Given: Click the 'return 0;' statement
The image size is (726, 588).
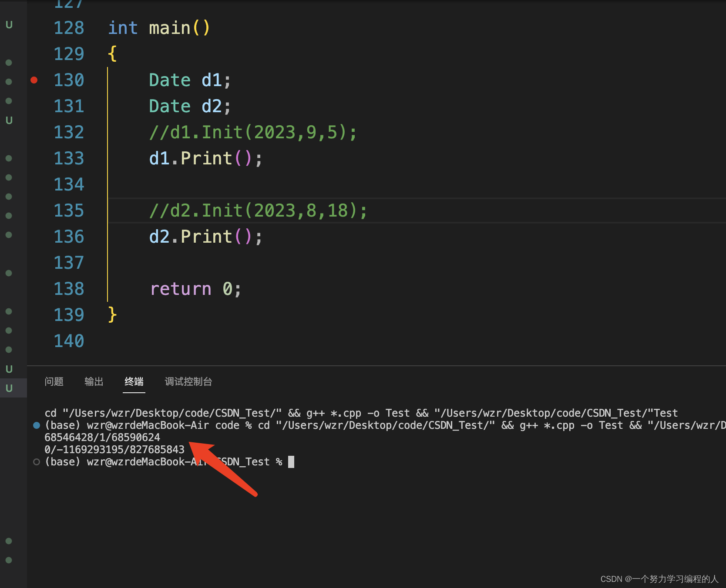Looking at the screenshot, I should [195, 289].
